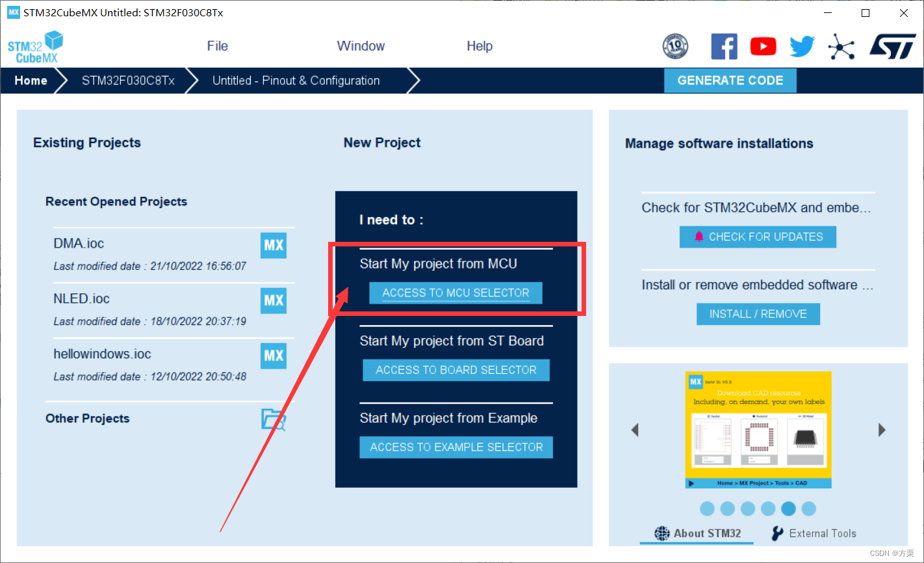Maximize the STM32CubeMX window
The height and width of the screenshot is (563, 924).
tap(866, 13)
